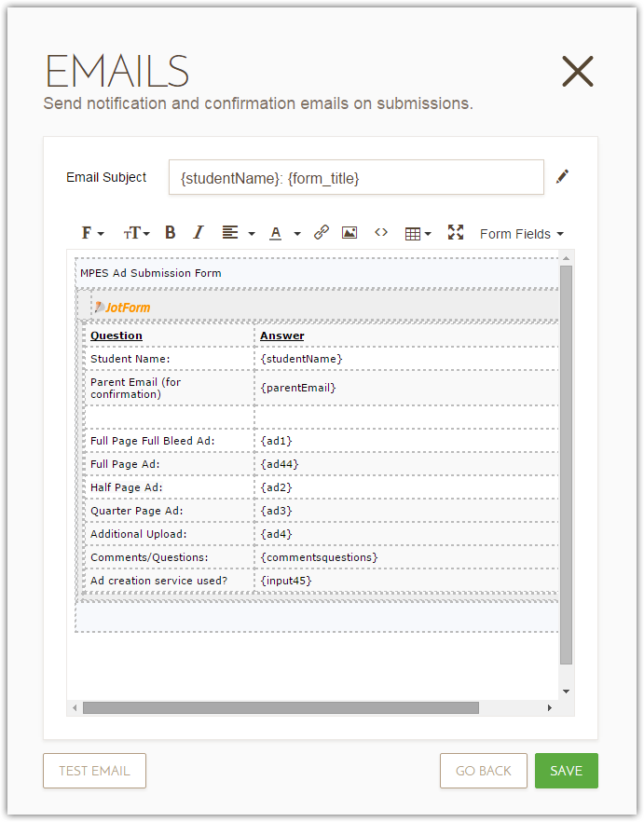Screen dimensions: 644x822
Task: Insert a hyperlink using the link icon
Action: coord(322,233)
